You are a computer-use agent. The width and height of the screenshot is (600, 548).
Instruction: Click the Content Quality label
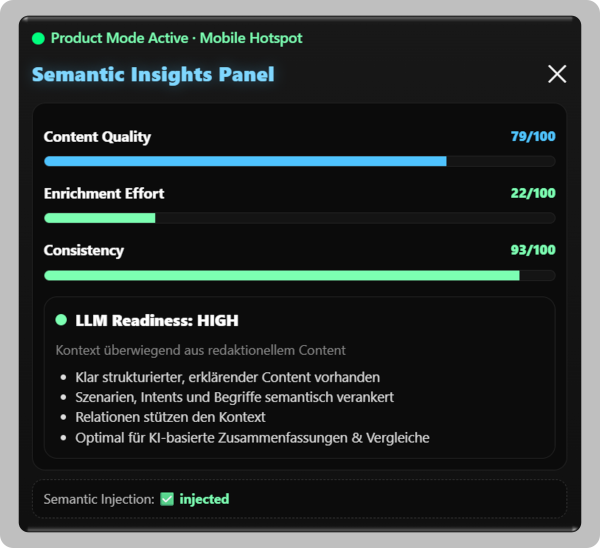[97, 137]
